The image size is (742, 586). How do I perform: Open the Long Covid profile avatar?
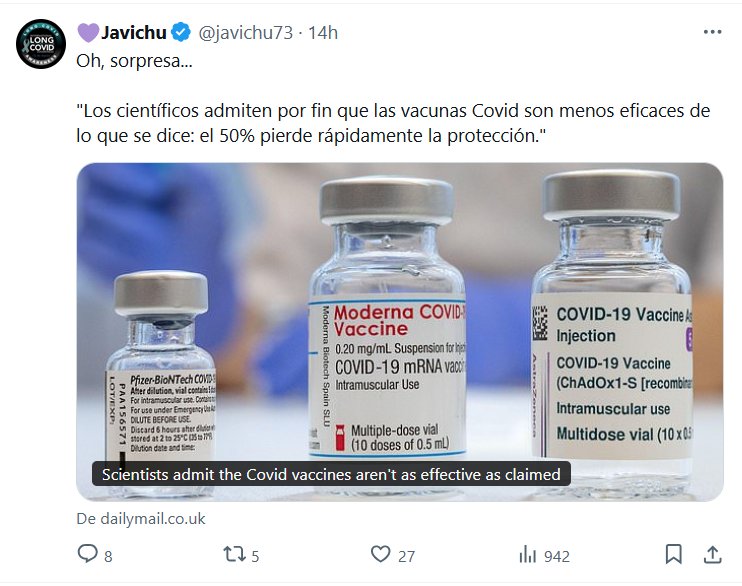point(41,44)
